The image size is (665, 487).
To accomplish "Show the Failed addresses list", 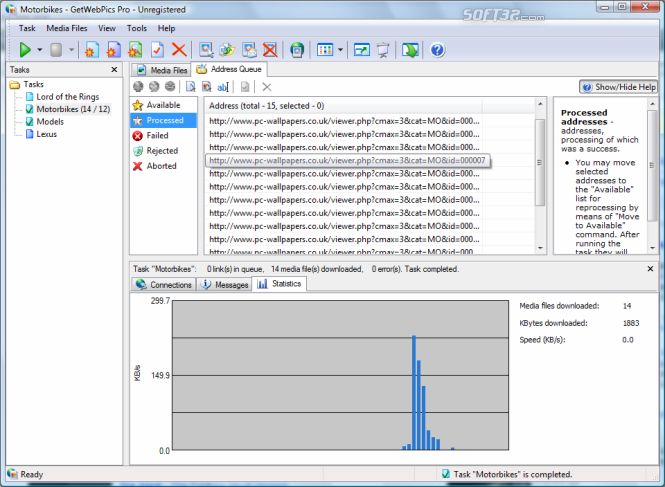I will tap(163, 136).
